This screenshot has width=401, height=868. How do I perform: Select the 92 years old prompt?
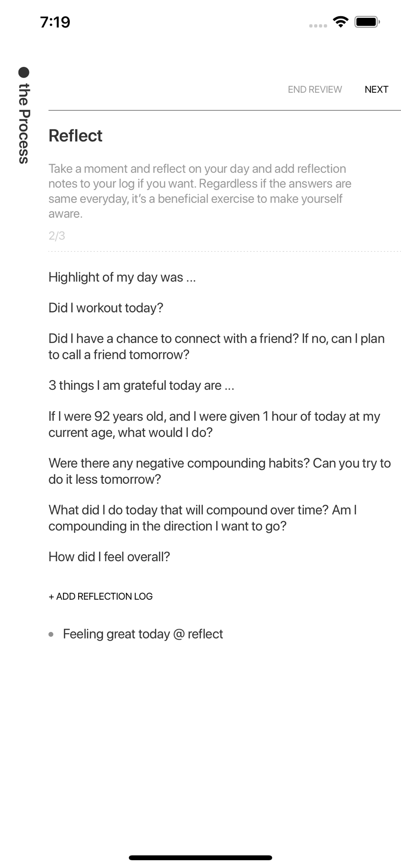coord(214,424)
